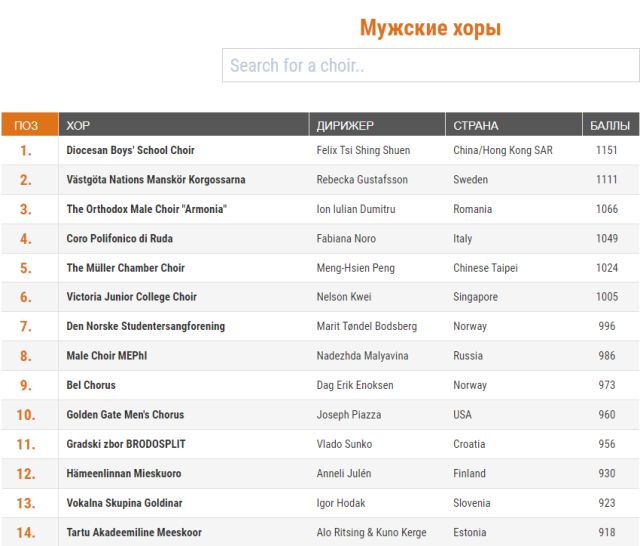Select 'Bel Chorus' choir name
Image resolution: width=640 pixels, height=546 pixels.
(x=91, y=385)
